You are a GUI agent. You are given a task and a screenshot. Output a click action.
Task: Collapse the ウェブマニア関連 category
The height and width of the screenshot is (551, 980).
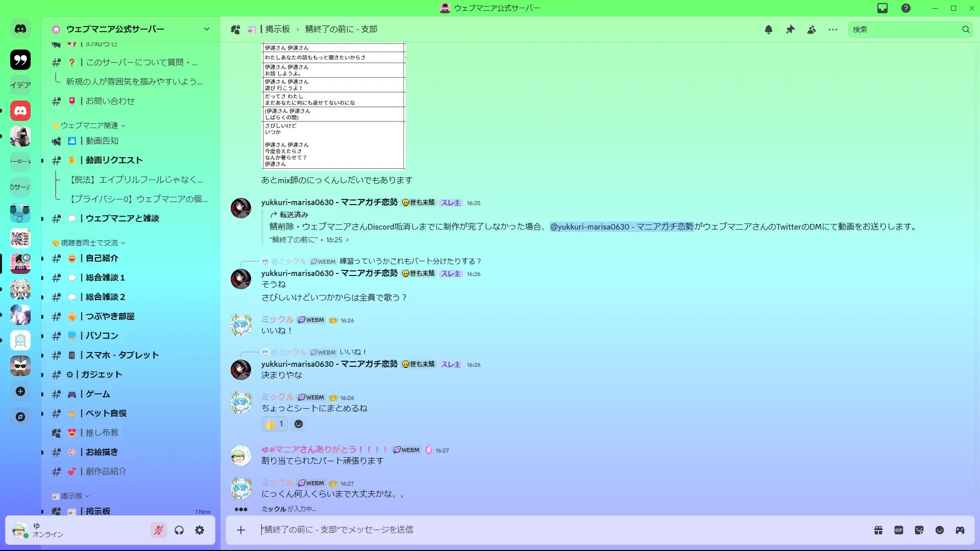coord(89,126)
